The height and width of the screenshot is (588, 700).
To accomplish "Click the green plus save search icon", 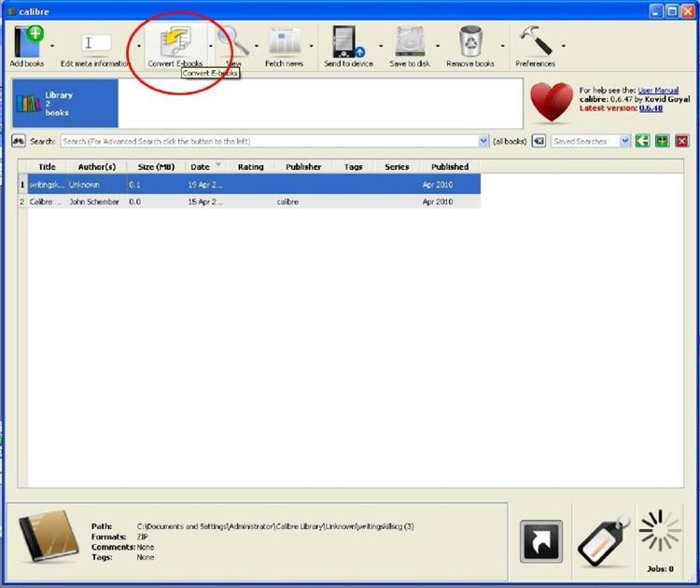I will [662, 141].
